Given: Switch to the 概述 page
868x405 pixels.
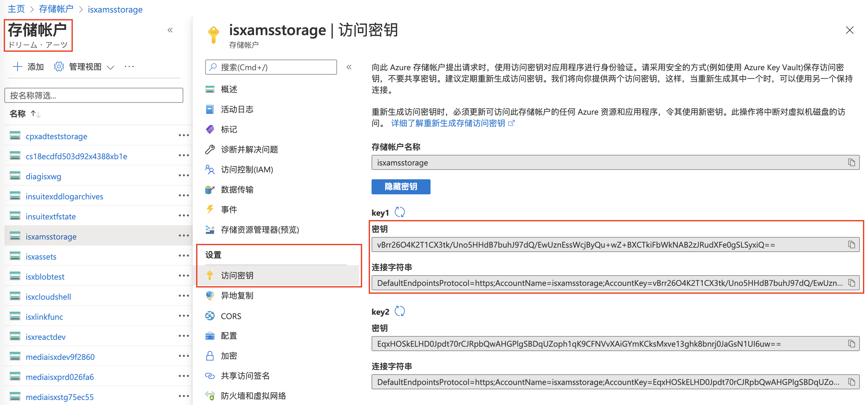Looking at the screenshot, I should pyautogui.click(x=228, y=89).
